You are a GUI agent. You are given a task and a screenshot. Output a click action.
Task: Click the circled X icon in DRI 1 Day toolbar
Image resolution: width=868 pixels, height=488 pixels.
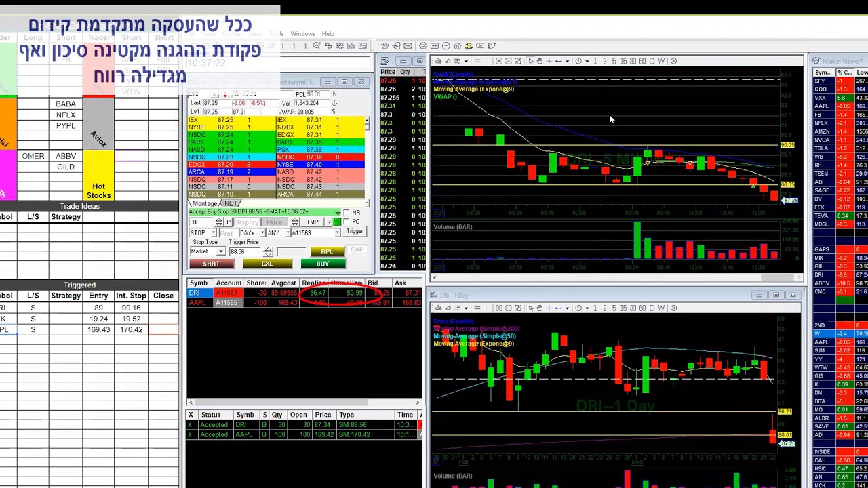673,308
